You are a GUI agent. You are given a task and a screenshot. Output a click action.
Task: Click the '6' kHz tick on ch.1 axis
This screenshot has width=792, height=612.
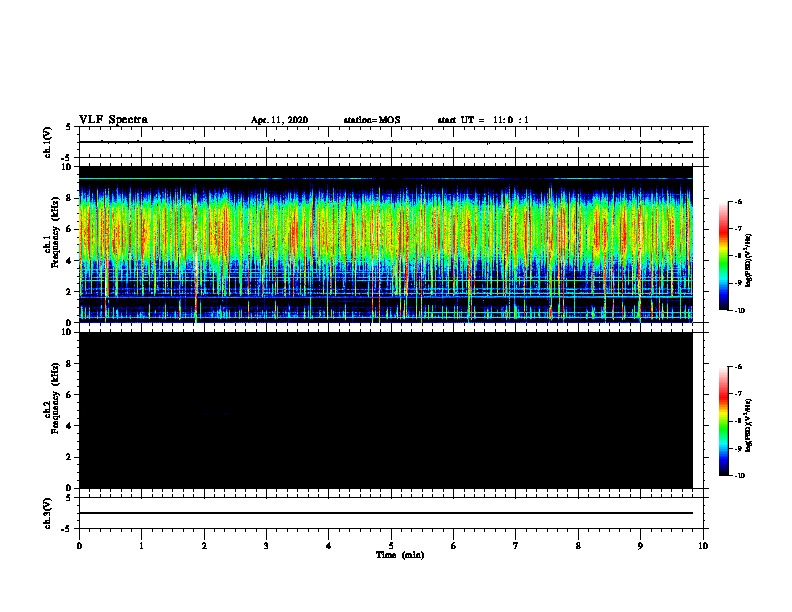[x=69, y=229]
